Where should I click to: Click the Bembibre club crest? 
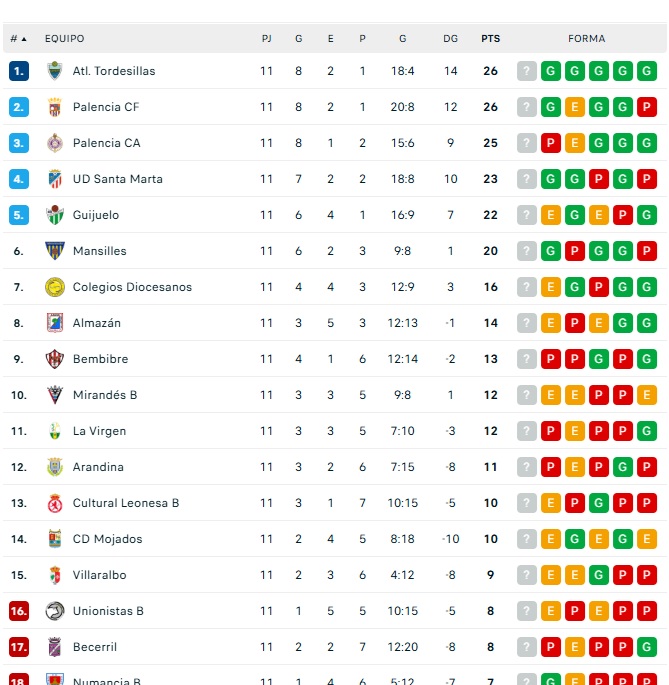click(x=55, y=359)
